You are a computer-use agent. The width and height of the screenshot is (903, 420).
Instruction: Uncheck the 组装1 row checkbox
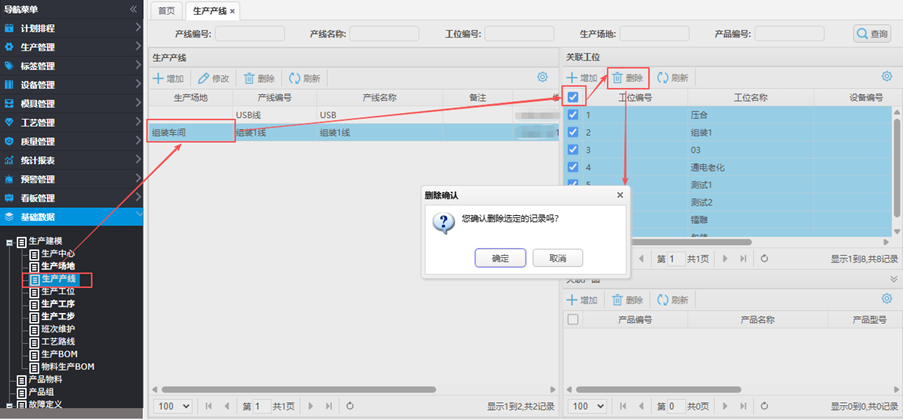(573, 132)
